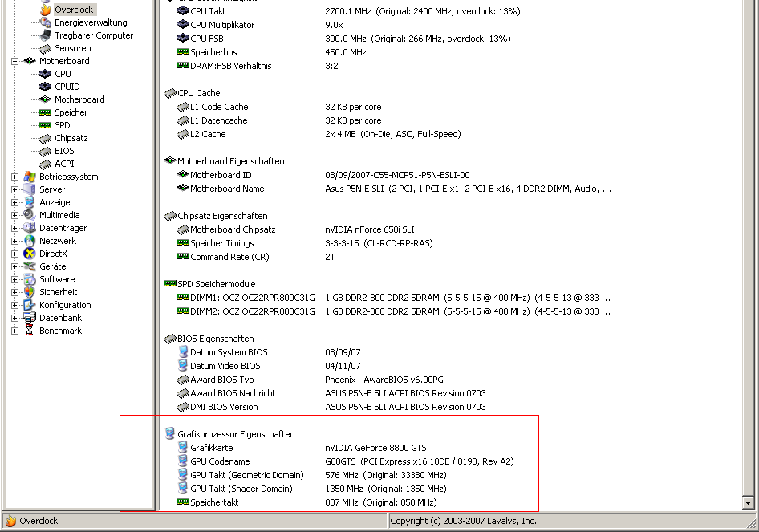Select the CPU Multiplikator row

[x=260, y=25]
